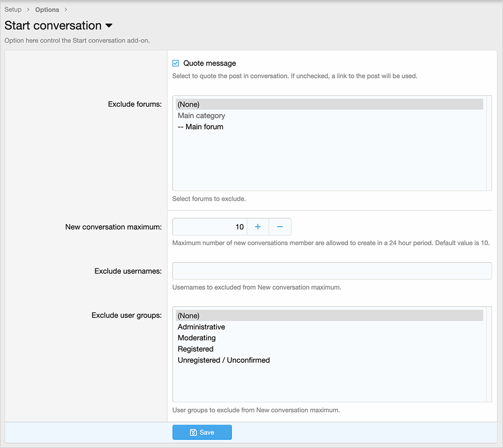Select Main forum in Exclude forums list
Image resolution: width=503 pixels, height=448 pixels.
click(200, 127)
